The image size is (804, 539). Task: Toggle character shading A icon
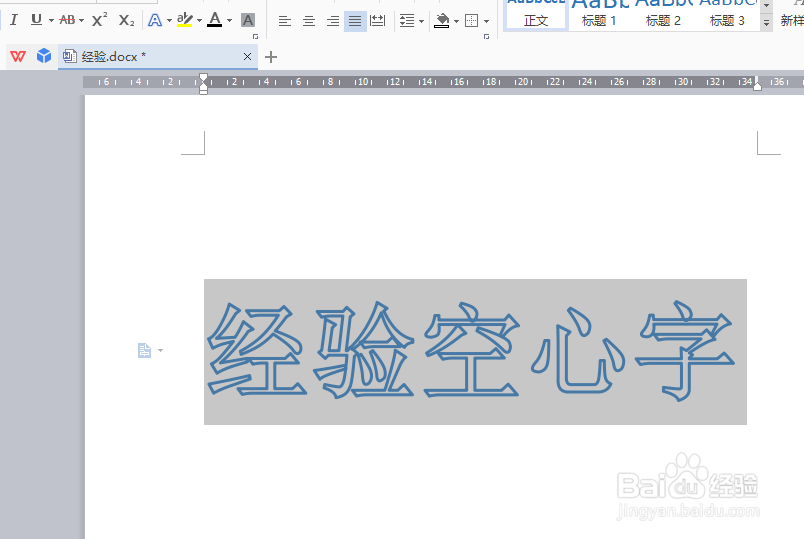pyautogui.click(x=248, y=20)
